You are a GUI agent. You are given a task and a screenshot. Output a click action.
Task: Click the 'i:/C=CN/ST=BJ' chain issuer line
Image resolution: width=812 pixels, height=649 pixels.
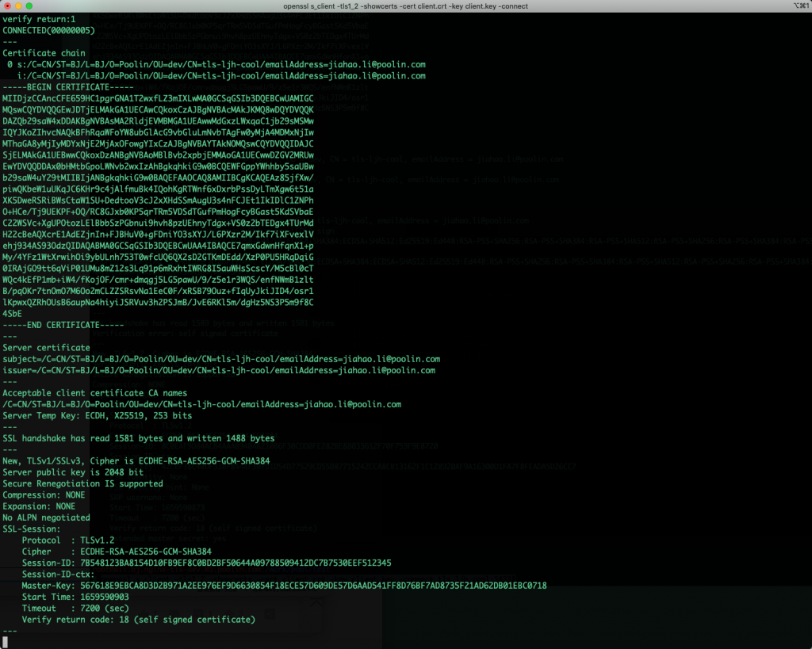click(221, 76)
